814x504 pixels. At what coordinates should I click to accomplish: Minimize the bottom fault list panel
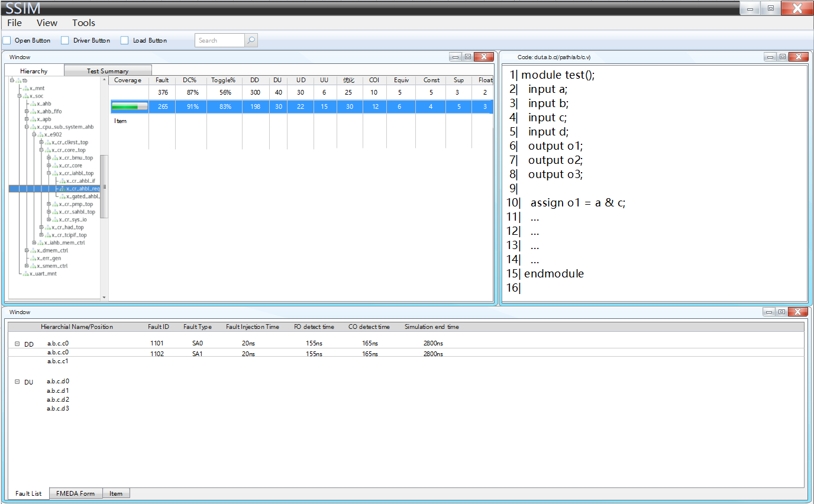coord(769,312)
